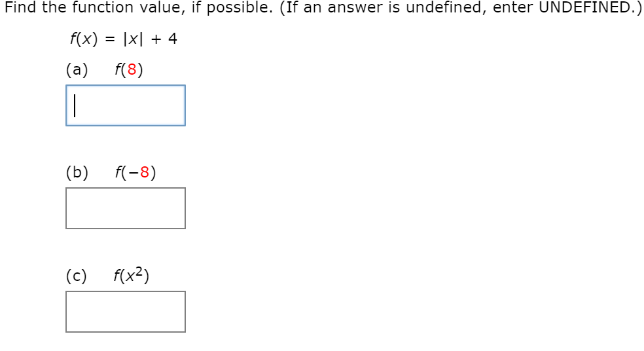Click the (a) part label

[77, 69]
